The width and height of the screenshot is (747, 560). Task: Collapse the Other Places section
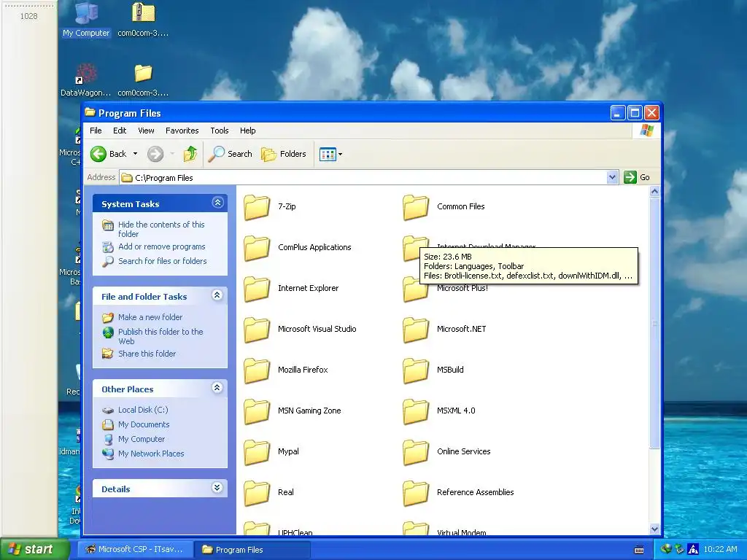tap(217, 388)
